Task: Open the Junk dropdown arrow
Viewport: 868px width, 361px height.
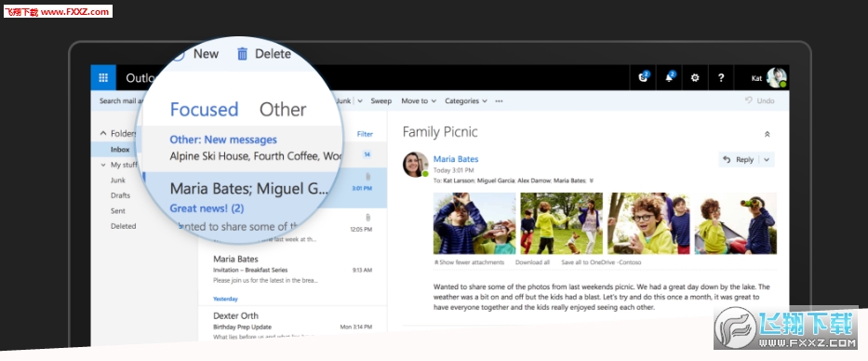Action: 360,100
